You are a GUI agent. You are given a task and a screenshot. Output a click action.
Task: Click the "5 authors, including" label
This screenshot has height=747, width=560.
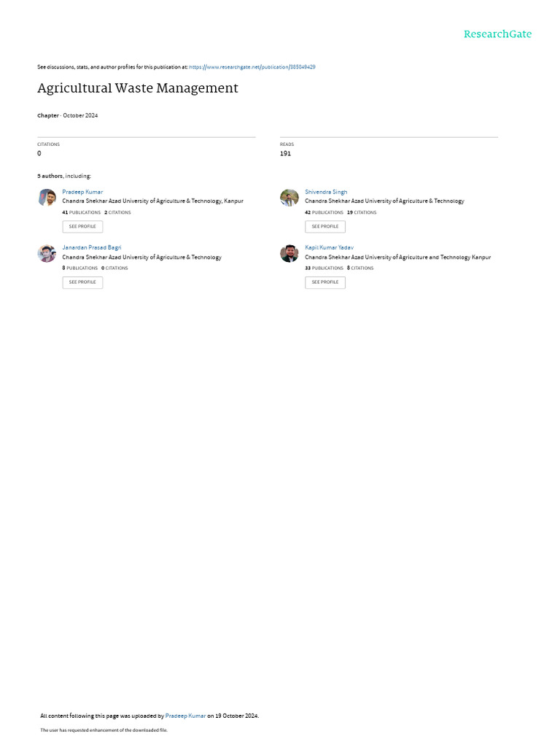[64, 176]
